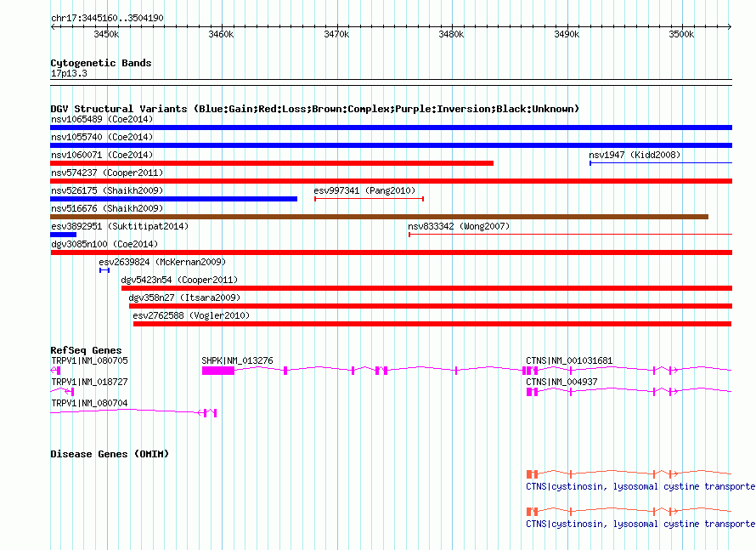Select the Disease Genes (OMIM) track title
The image size is (756, 550).
[x=110, y=454]
